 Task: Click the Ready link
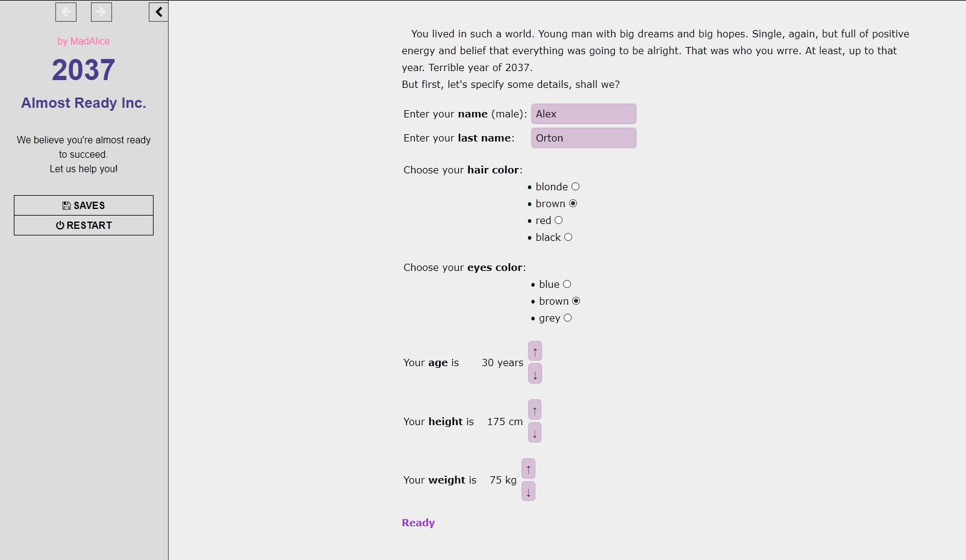pos(418,523)
